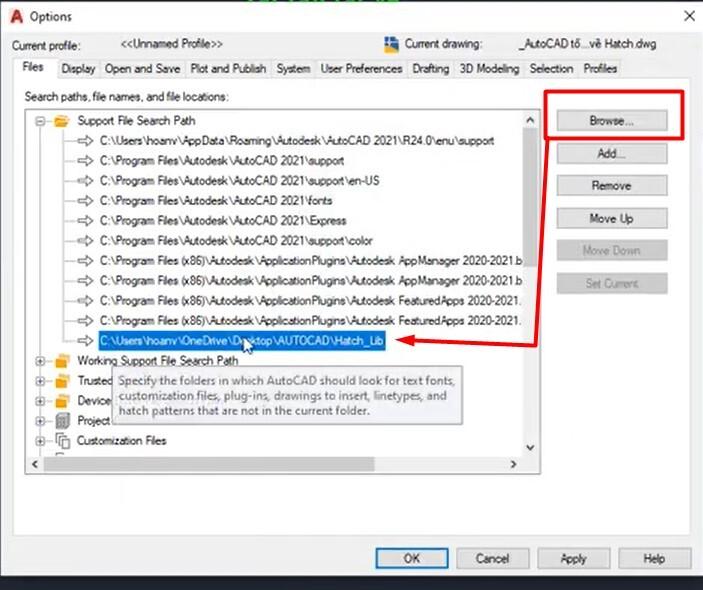
Task: Close the Options dialog
Action: tap(690, 16)
